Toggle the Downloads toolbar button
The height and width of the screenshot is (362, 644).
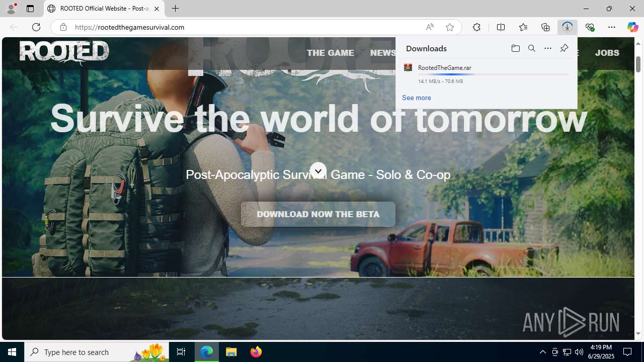(567, 27)
